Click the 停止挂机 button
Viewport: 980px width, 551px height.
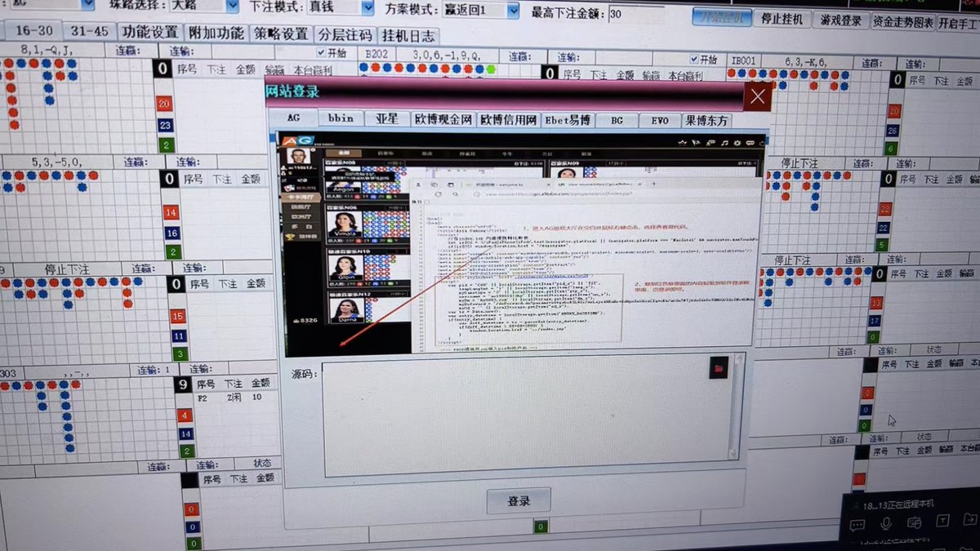click(782, 19)
